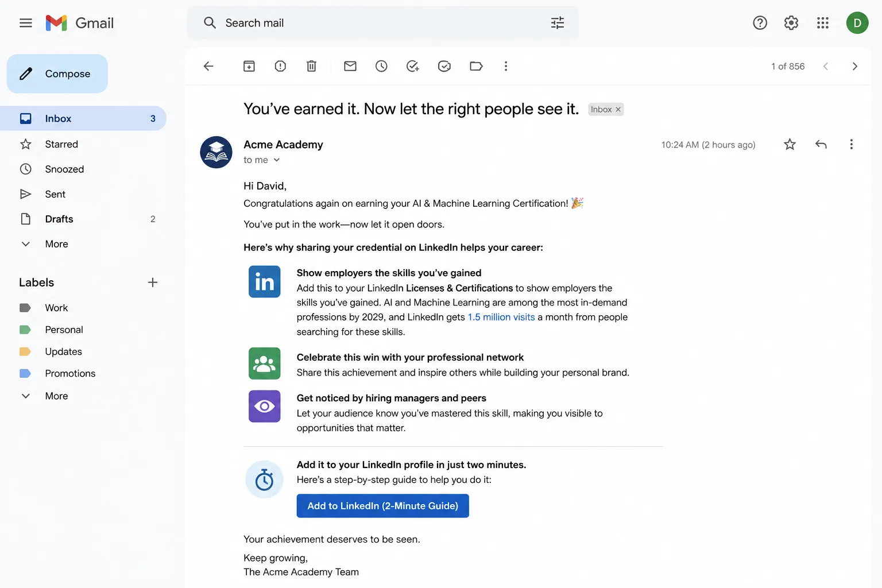Star the Acme Academy message

pos(790,144)
